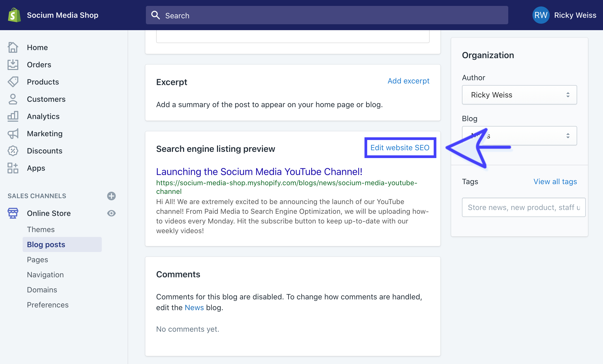Open the Blog dropdown
This screenshot has width=603, height=364.
(x=519, y=136)
